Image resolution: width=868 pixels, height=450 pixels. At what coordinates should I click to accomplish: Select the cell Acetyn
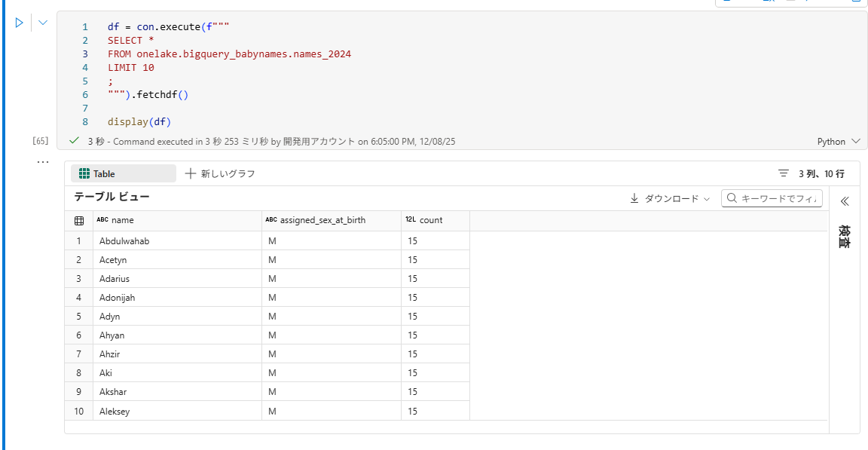[x=177, y=259]
